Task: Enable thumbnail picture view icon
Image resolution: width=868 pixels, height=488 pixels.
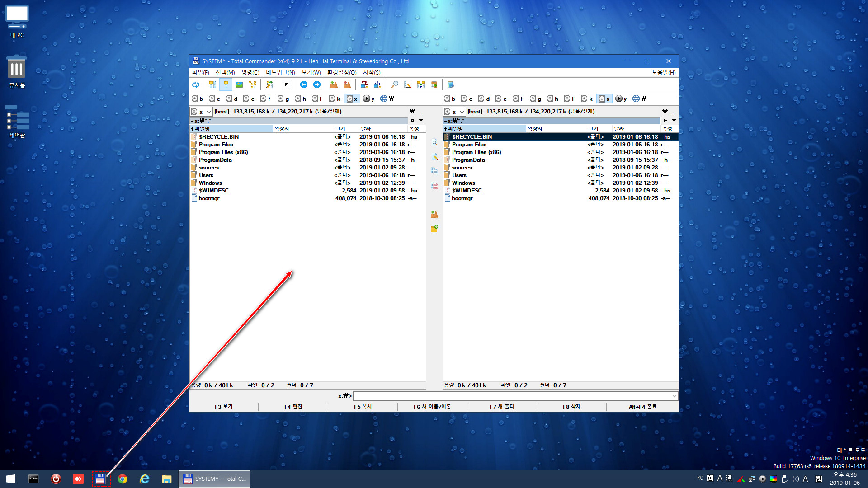Action: [239, 84]
